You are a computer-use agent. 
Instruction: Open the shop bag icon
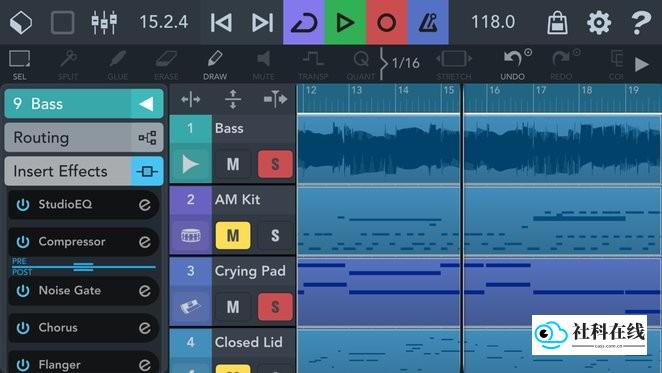pyautogui.click(x=557, y=22)
